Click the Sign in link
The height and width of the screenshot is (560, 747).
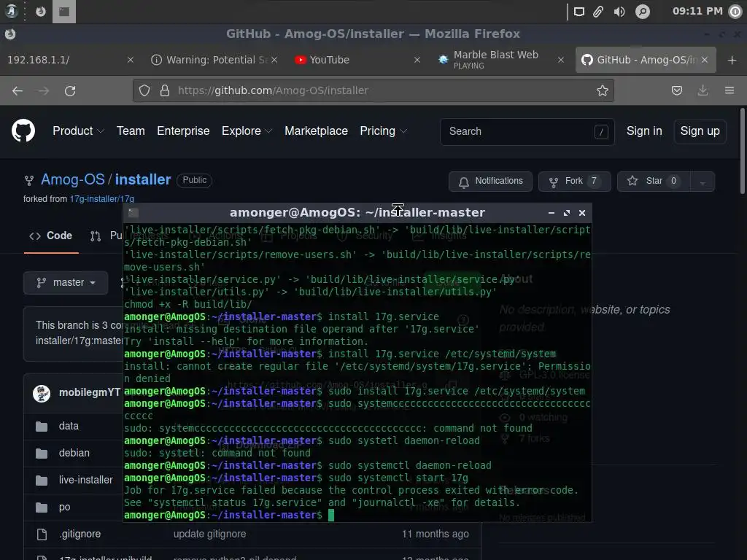644,131
